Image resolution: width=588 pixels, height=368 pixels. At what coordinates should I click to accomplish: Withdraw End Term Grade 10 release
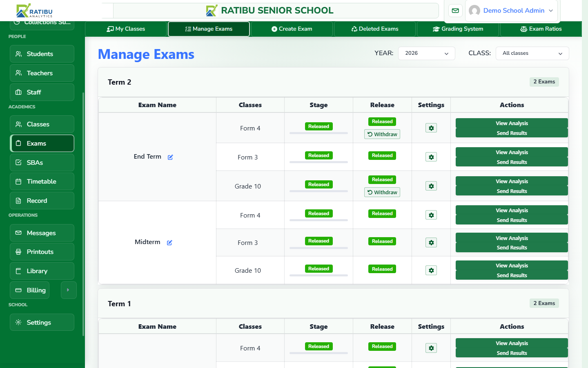point(382,192)
